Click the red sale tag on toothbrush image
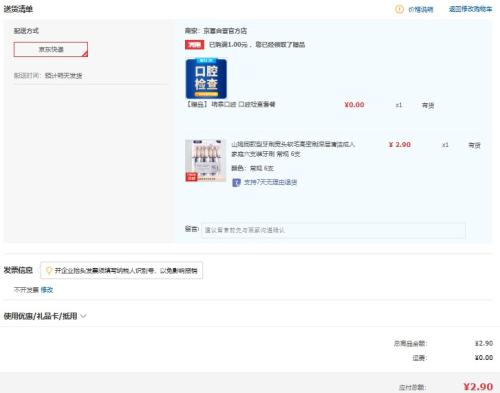The height and width of the screenshot is (393, 500). [191, 177]
